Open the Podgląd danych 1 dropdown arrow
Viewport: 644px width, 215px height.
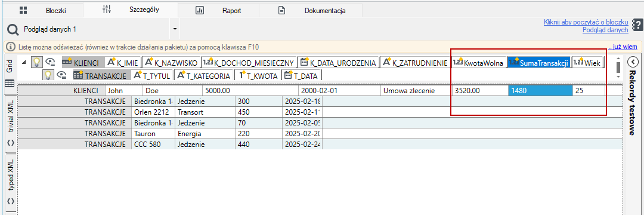[175, 30]
